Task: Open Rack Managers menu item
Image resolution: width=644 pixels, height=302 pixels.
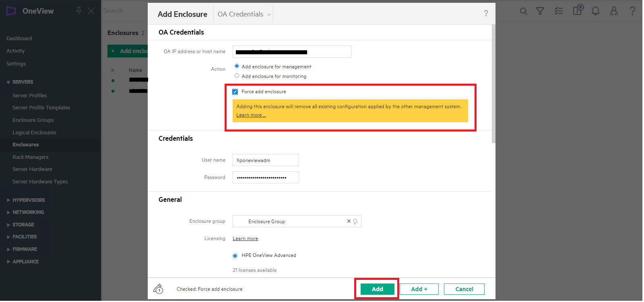Action: tap(30, 157)
